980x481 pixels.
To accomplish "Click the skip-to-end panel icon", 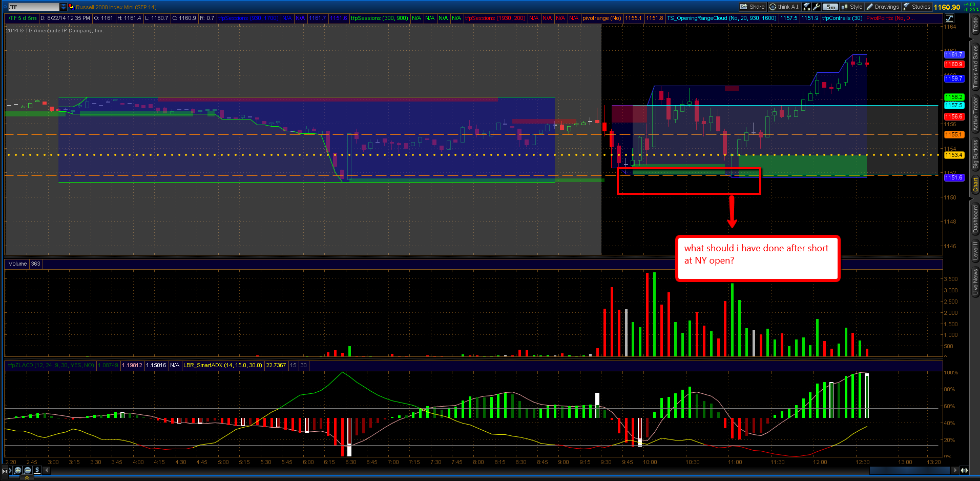I will pos(6,470).
